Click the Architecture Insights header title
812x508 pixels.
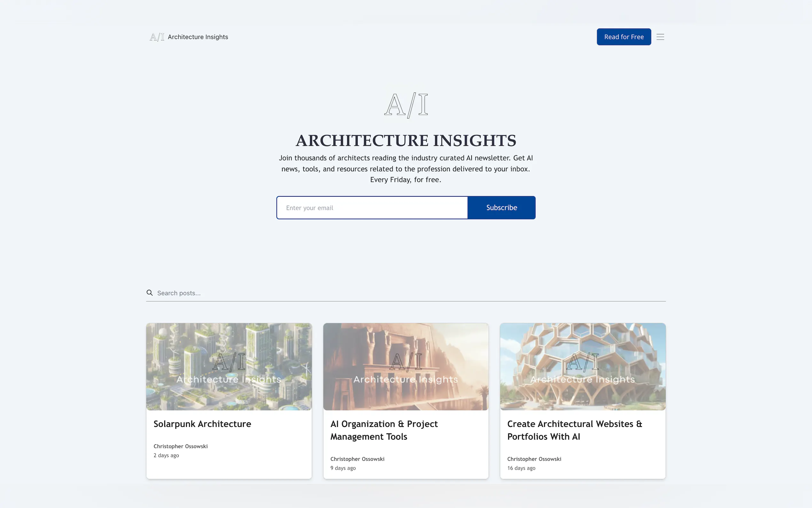[198, 37]
